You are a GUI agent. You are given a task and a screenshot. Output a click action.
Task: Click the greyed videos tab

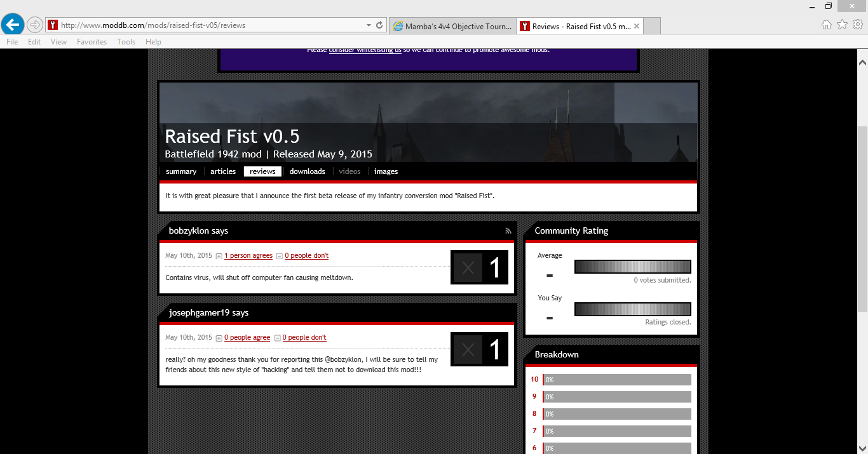(x=349, y=171)
